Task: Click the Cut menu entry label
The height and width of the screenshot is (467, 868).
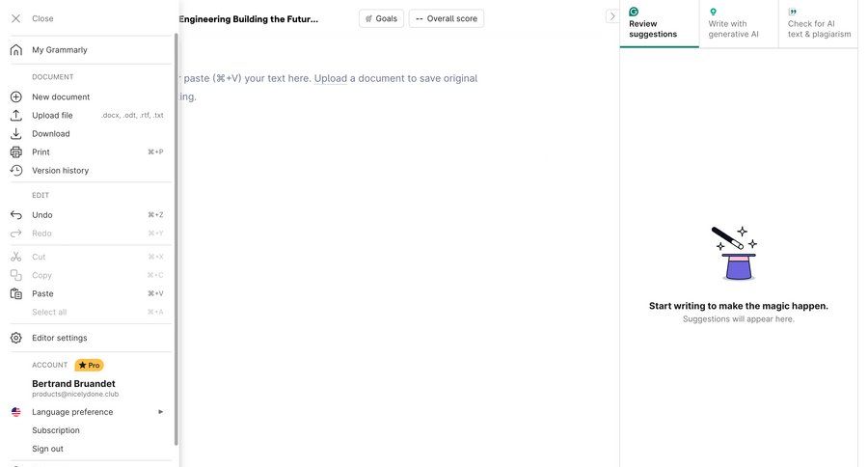Action: (x=39, y=257)
